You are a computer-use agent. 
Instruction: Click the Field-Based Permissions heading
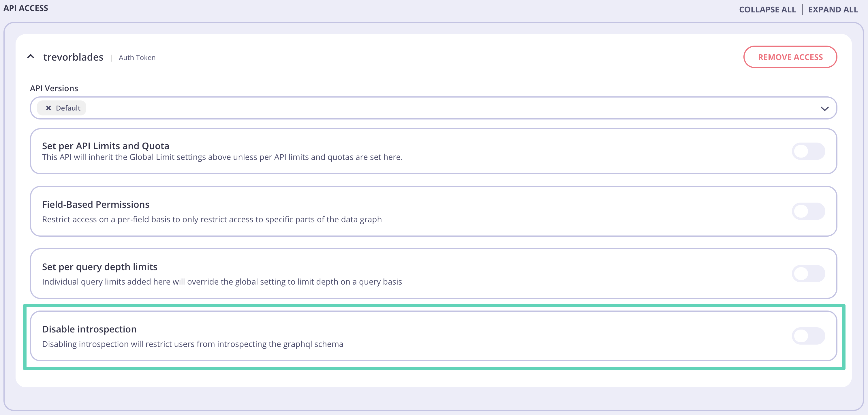coord(96,205)
